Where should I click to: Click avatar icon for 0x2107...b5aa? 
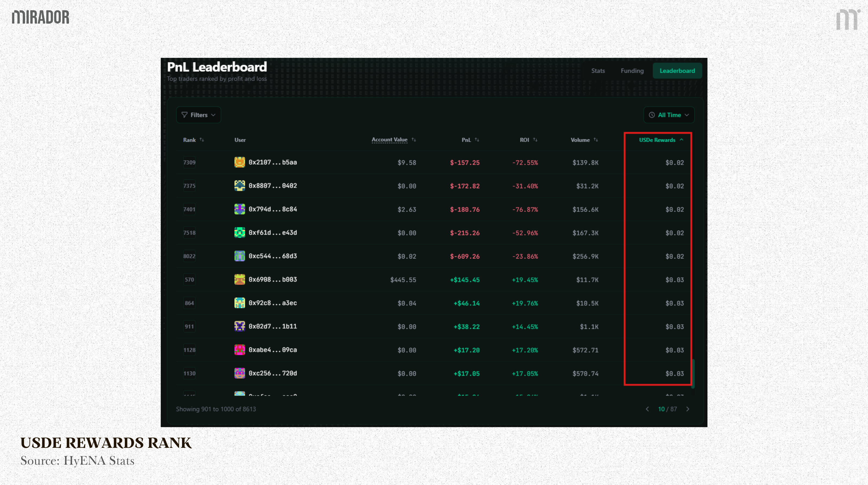click(240, 162)
